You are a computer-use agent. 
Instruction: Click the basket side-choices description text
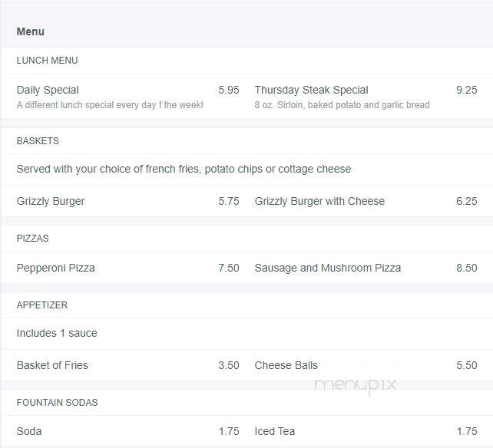tap(184, 169)
